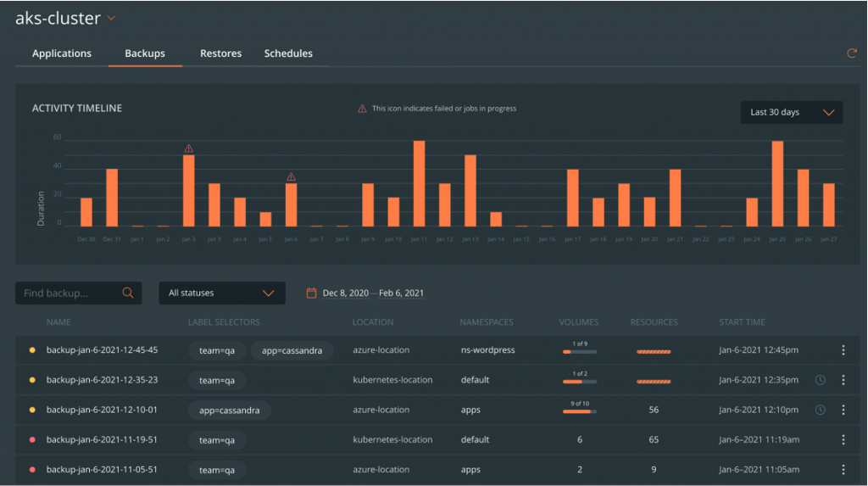The image size is (868, 486).
Task: Open the Schedules tab
Action: pyautogui.click(x=288, y=53)
